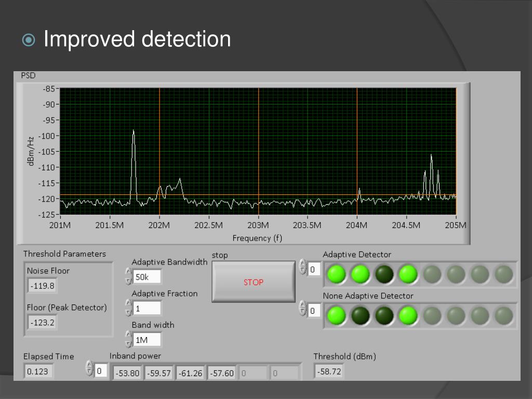Click last greyed Adaptive Detector LED
The image size is (532, 399).
(x=504, y=274)
